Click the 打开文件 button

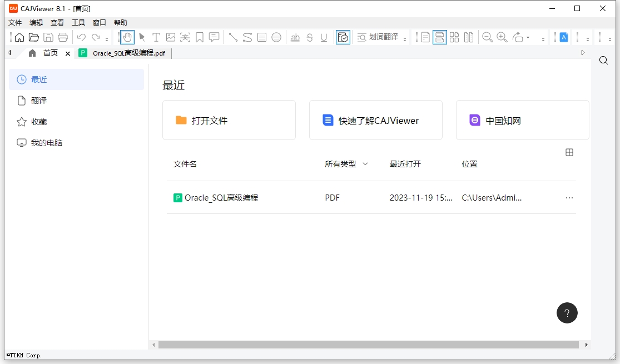point(229,120)
